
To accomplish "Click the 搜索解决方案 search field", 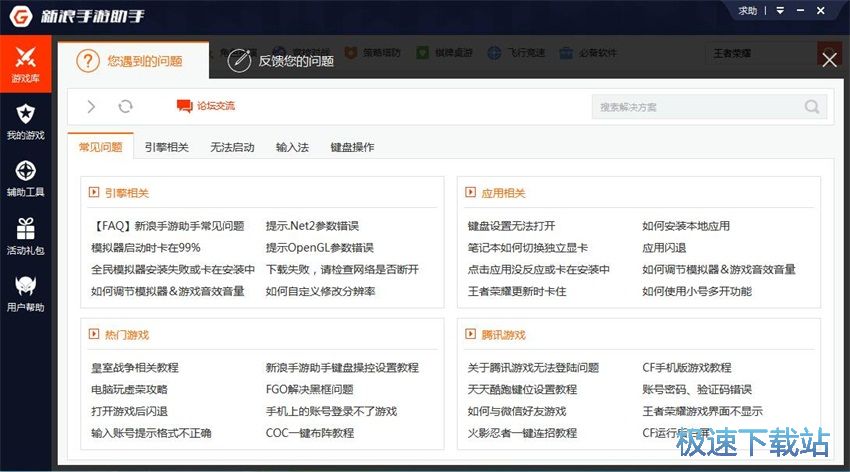I will 709,107.
